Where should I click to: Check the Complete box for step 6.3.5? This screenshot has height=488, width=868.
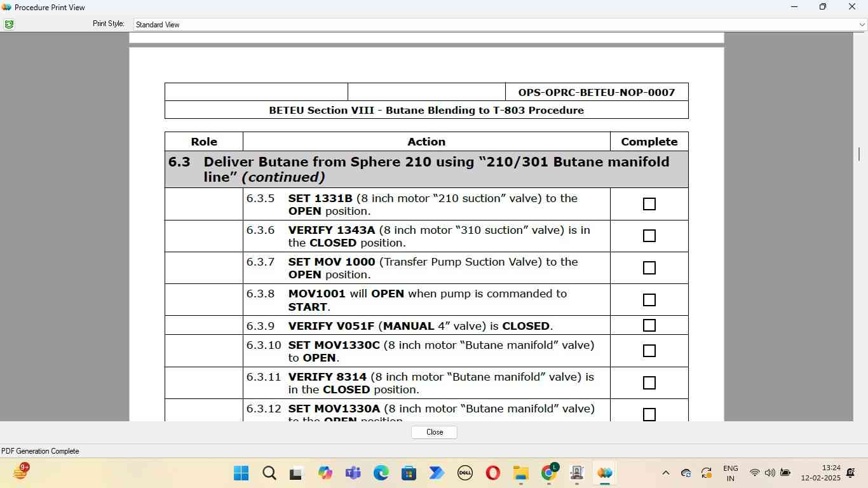click(x=649, y=204)
